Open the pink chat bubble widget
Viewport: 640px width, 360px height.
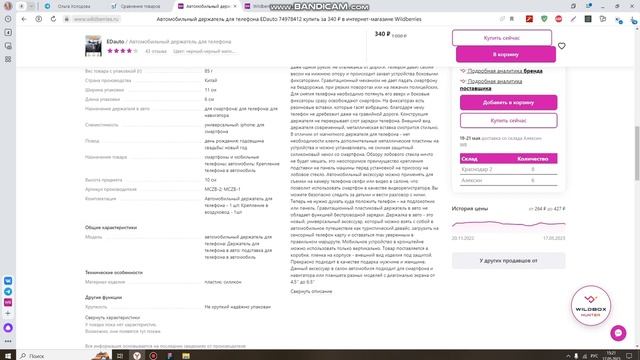(x=618, y=333)
